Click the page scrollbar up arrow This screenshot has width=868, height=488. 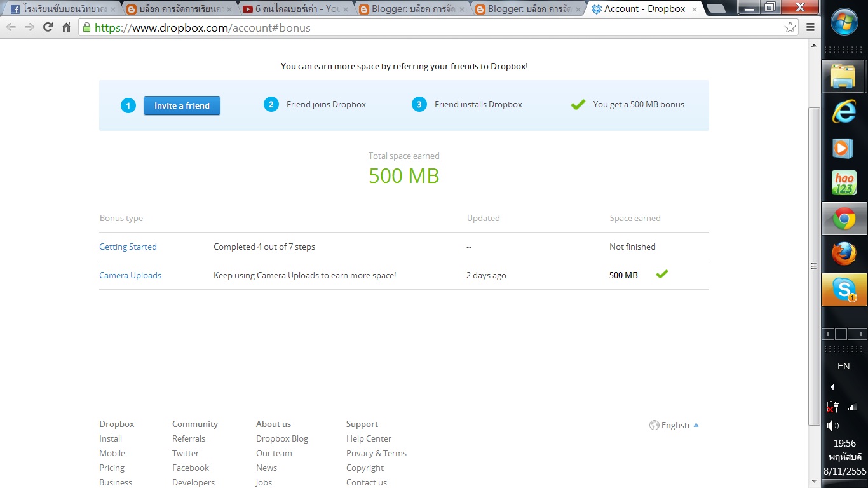[814, 45]
